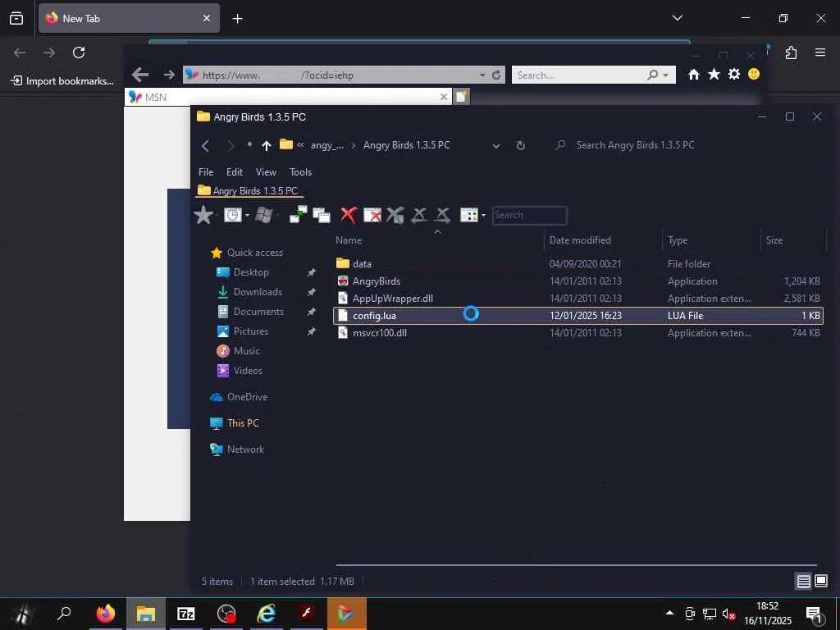Open Documents in the sidebar
840x630 pixels.
click(250, 312)
